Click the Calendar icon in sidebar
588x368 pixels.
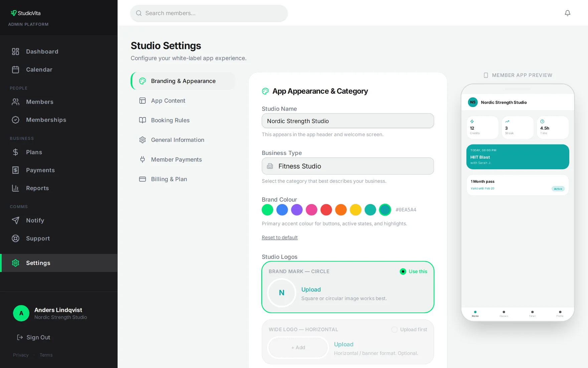coord(15,70)
